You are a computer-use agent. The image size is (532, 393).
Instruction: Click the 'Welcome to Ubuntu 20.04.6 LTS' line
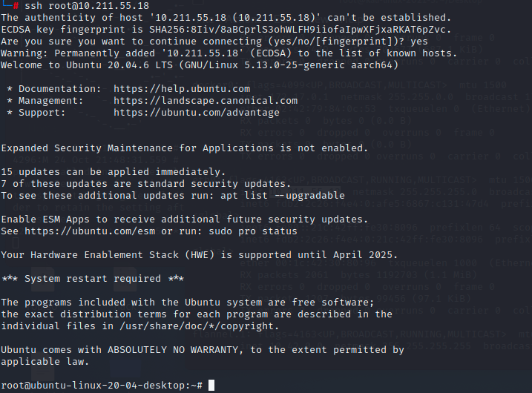coord(88,65)
